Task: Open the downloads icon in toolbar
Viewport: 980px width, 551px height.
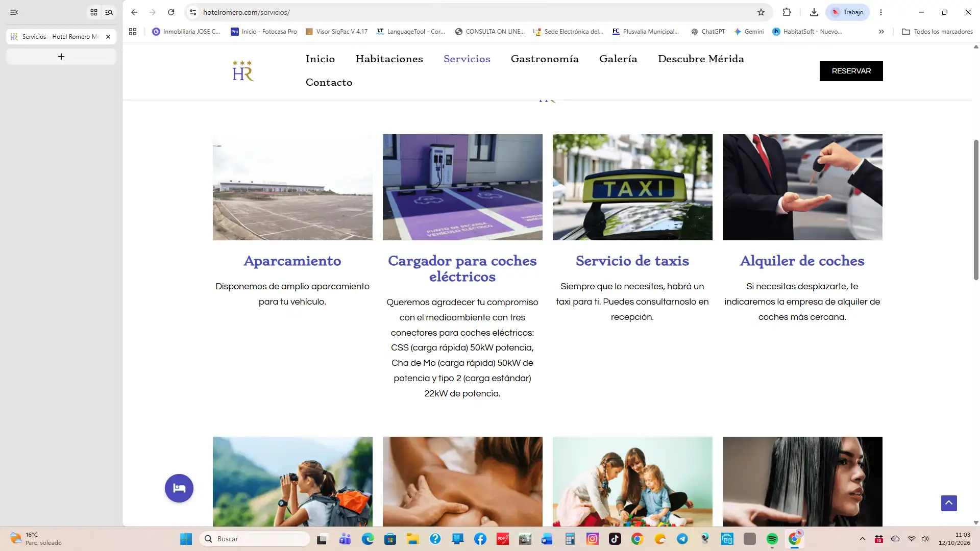Action: pyautogui.click(x=814, y=12)
